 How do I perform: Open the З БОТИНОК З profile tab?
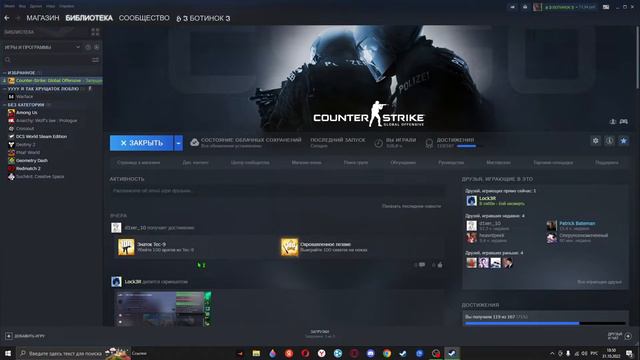coord(203,18)
